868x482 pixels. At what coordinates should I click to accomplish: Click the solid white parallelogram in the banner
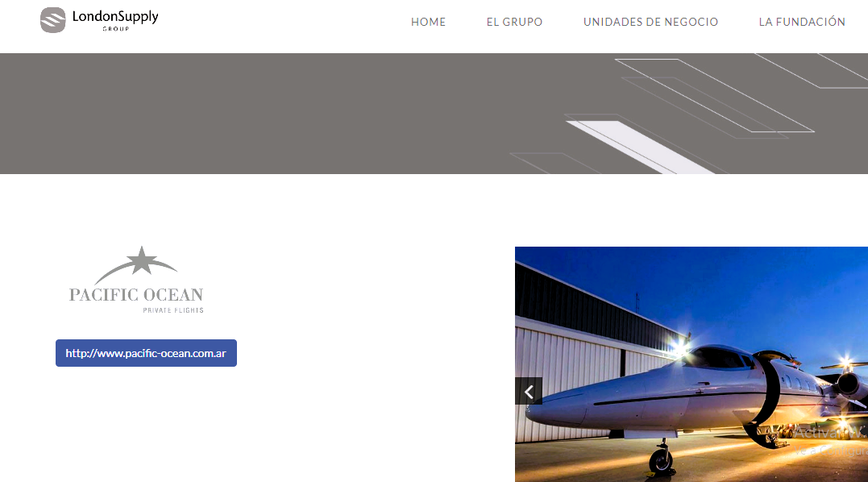pyautogui.click(x=641, y=148)
